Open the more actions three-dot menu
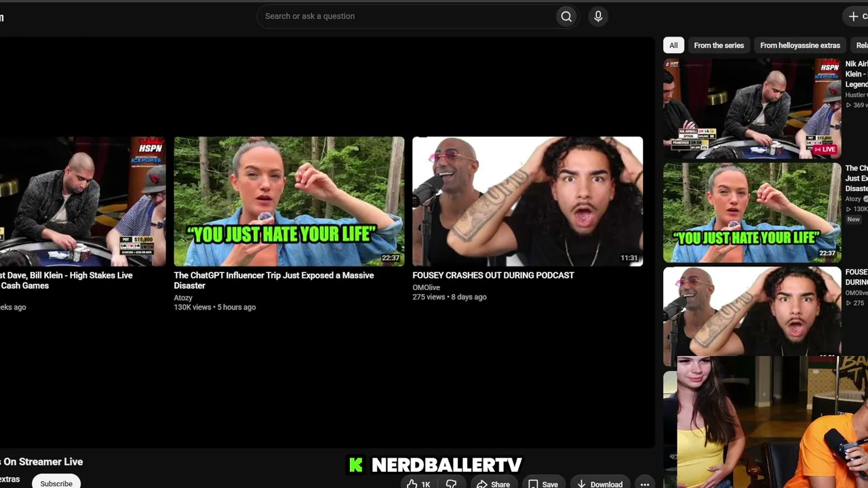The width and height of the screenshot is (868, 488). (645, 484)
